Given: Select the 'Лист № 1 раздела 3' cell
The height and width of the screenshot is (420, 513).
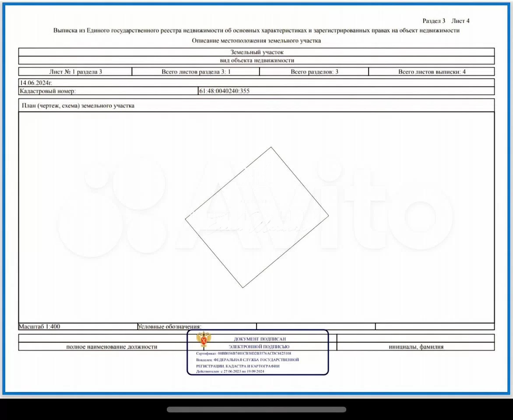Looking at the screenshot, I should point(75,72).
